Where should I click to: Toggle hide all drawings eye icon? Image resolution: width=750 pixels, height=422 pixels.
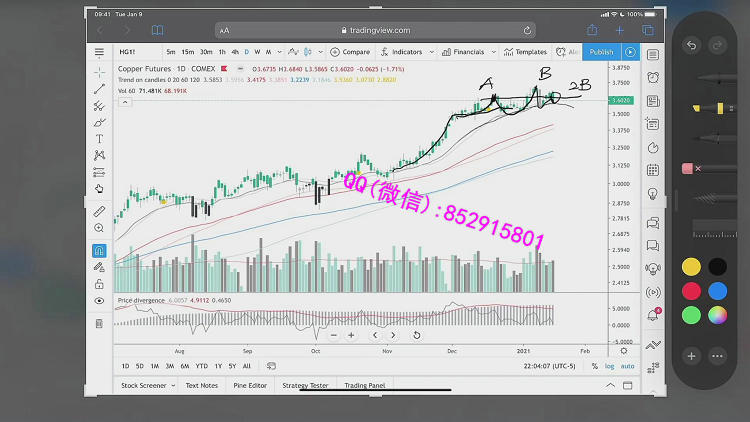click(99, 300)
